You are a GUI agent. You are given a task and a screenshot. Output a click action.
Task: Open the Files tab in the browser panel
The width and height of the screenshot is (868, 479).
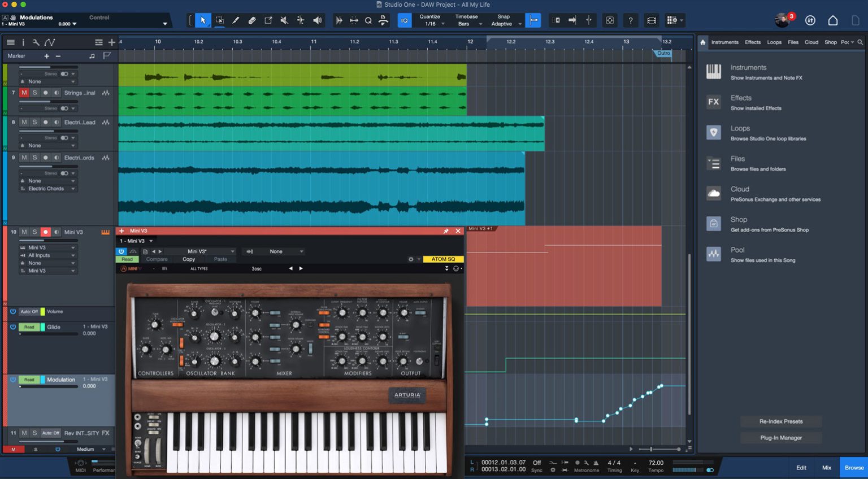point(793,42)
